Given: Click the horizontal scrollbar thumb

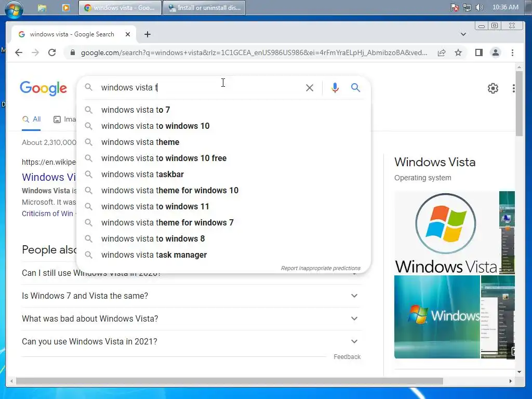Looking at the screenshot, I should 229,381.
